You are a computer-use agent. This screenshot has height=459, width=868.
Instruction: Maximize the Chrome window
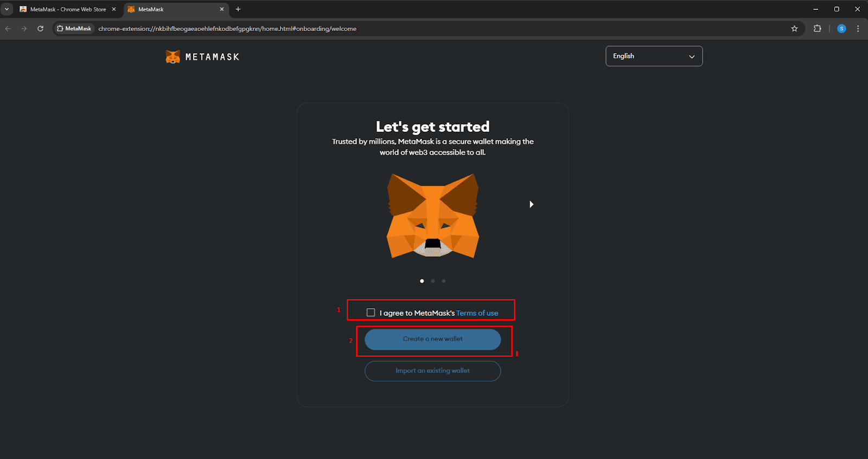coord(837,9)
